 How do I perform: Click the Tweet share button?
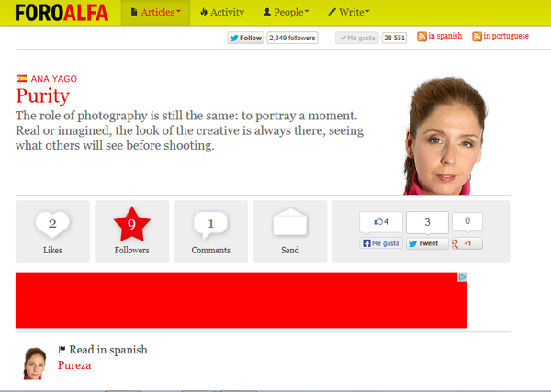tap(427, 243)
